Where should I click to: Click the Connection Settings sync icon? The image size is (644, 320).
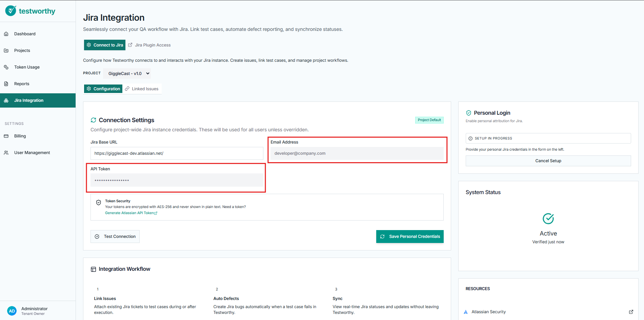(x=94, y=120)
